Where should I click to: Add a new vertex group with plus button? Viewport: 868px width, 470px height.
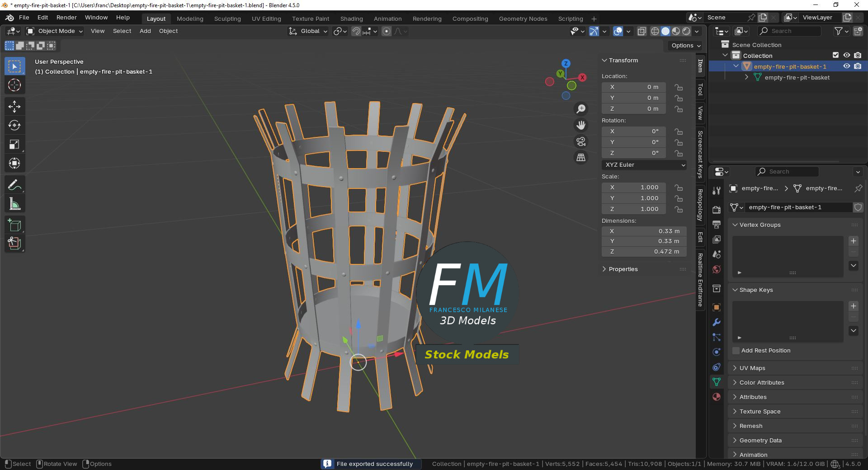pos(854,241)
